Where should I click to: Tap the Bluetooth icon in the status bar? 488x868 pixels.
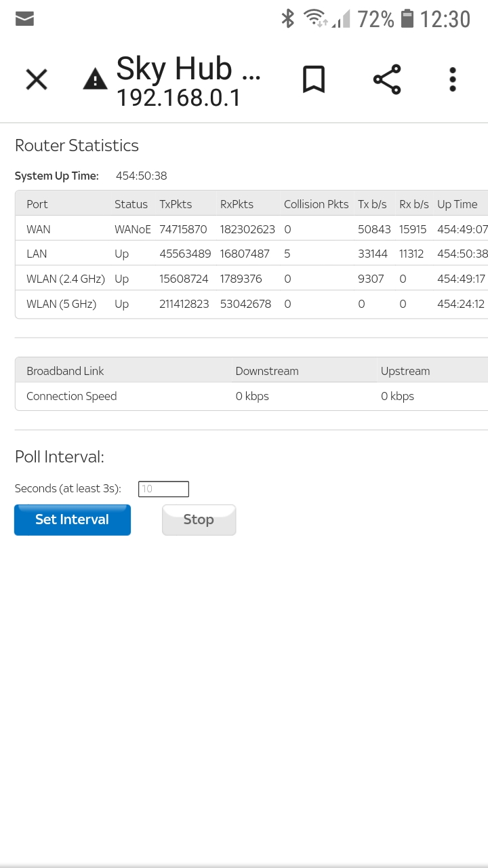pos(287,19)
